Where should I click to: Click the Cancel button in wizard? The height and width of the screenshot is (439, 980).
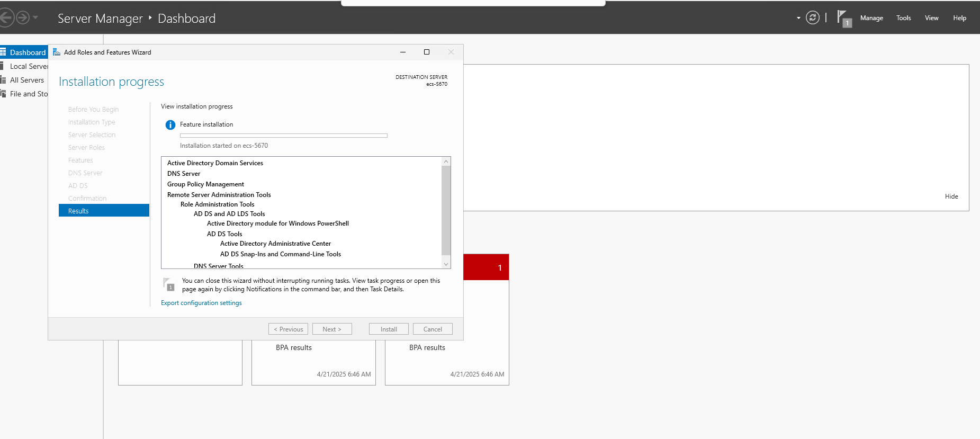tap(432, 329)
